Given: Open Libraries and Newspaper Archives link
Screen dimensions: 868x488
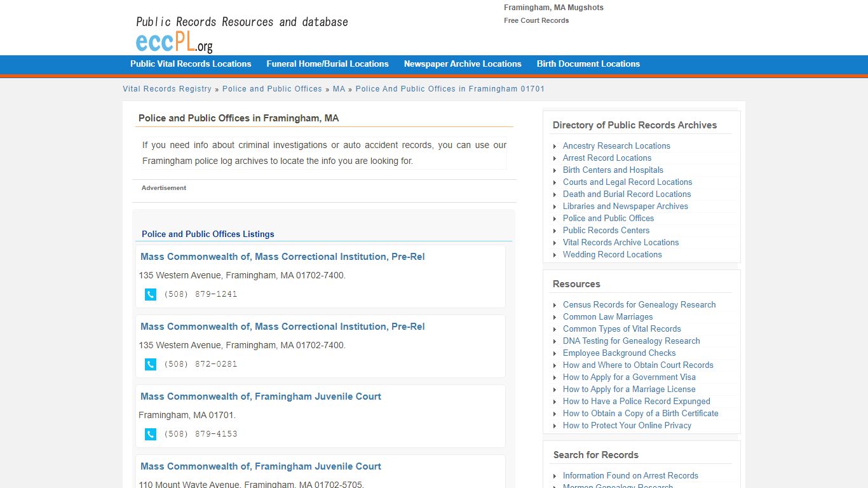Looking at the screenshot, I should point(625,206).
